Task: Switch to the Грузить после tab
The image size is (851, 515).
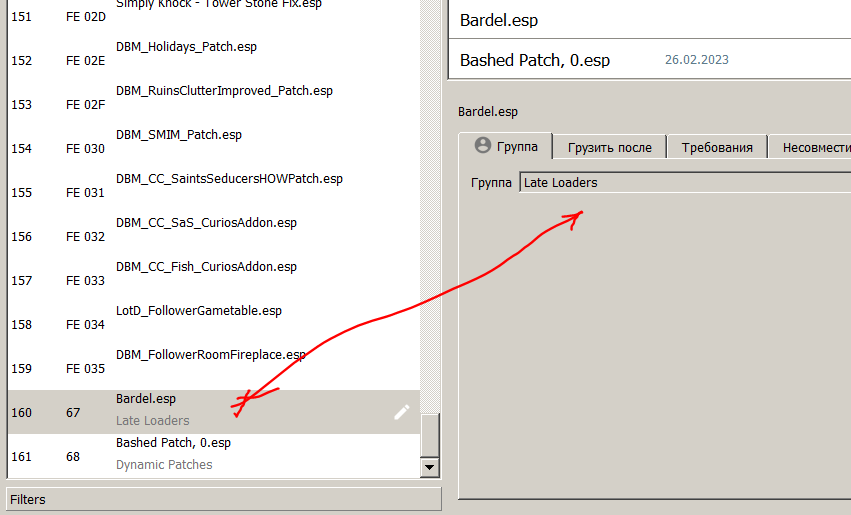Action: pyautogui.click(x=609, y=147)
